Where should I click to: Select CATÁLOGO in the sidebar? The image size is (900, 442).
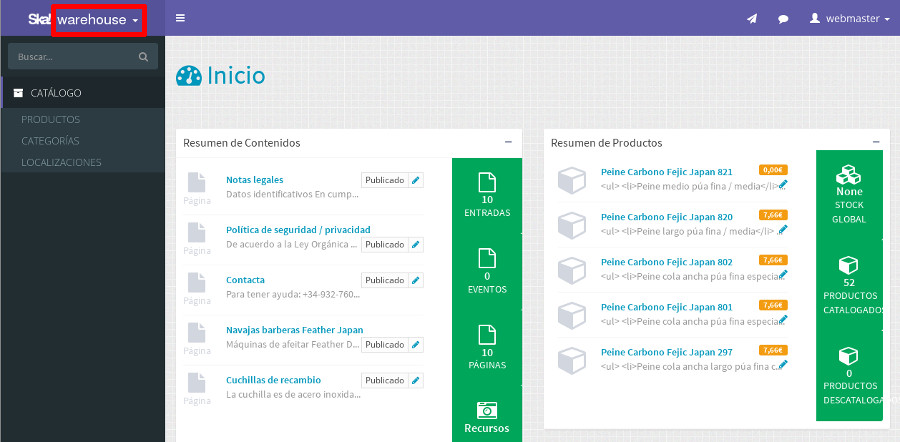pyautogui.click(x=83, y=93)
